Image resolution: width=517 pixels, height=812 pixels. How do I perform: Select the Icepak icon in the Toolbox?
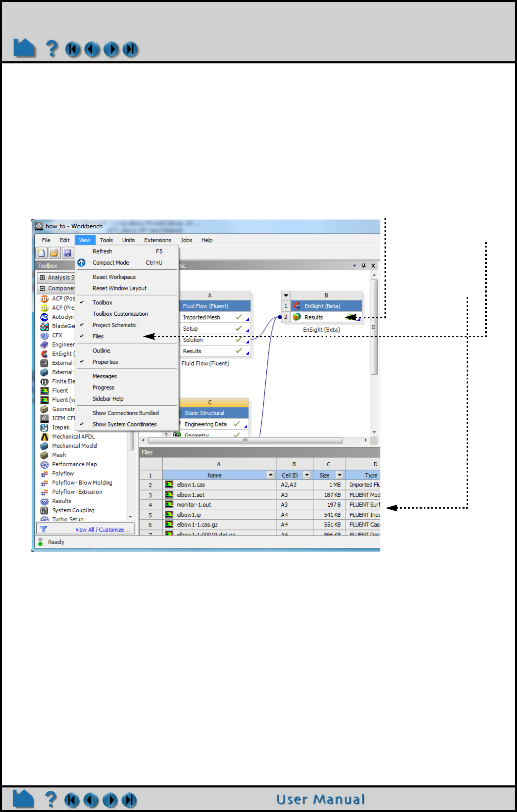(x=44, y=427)
